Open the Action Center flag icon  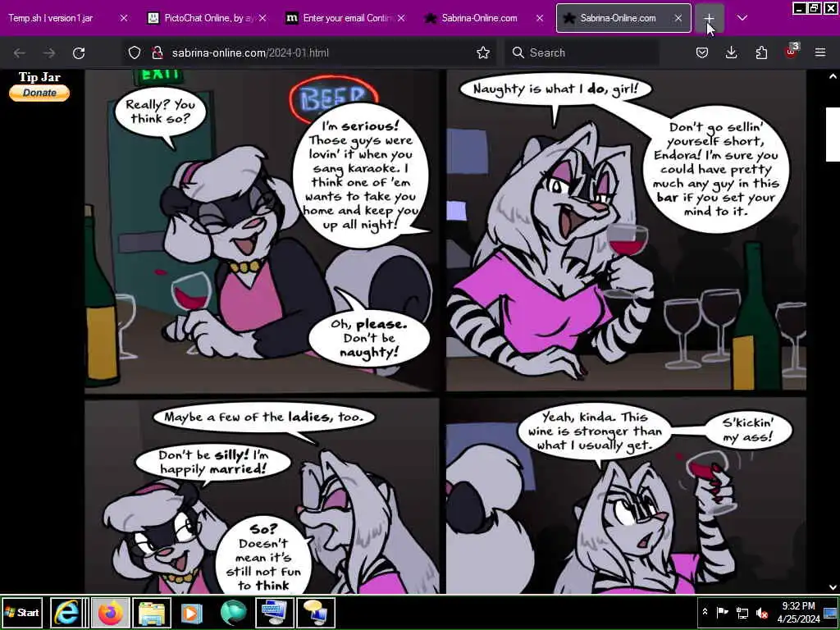tap(723, 612)
